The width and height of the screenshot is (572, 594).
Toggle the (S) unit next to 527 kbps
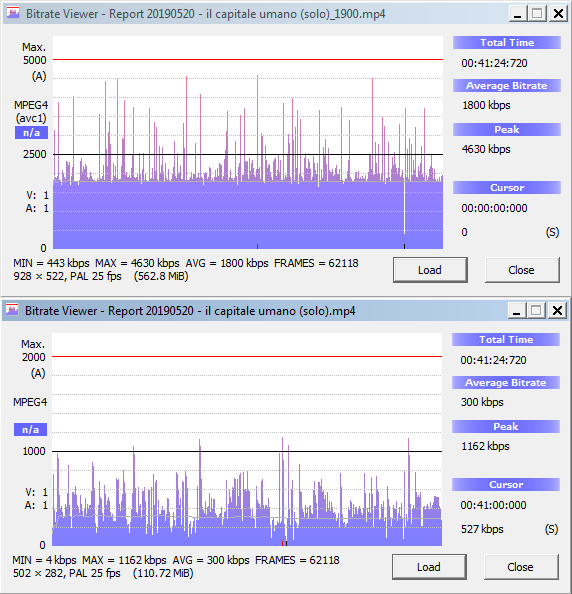(x=552, y=529)
